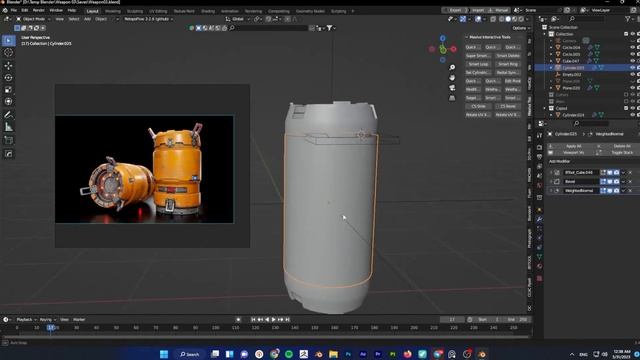Image resolution: width=640 pixels, height=360 pixels.
Task: Hide Cylinder.025 with its eye icon
Action: pos(632,68)
